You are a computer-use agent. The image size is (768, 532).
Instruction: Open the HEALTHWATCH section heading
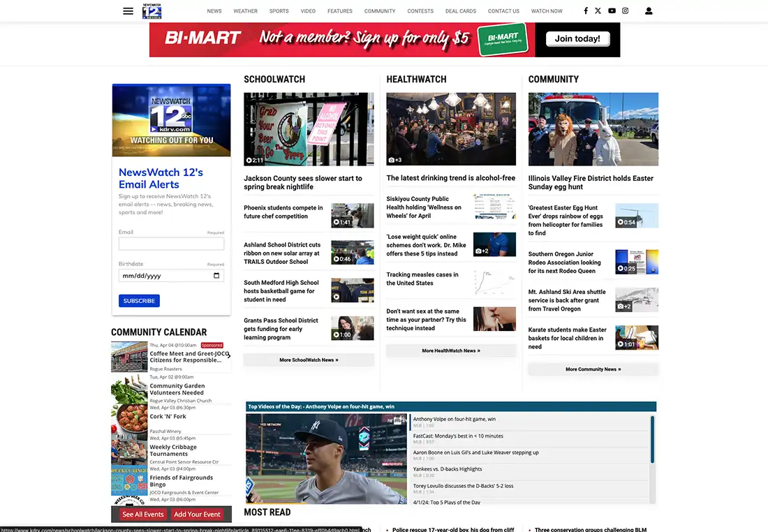point(416,80)
